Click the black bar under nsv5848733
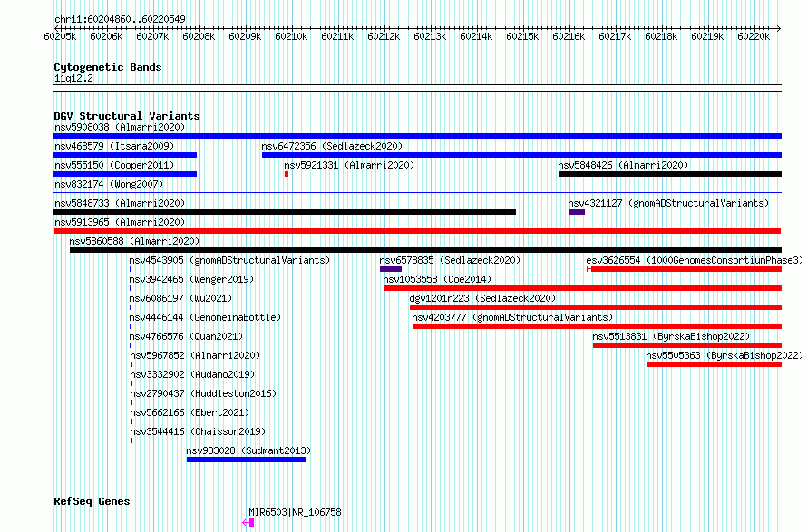This screenshot has width=807, height=532. [285, 212]
